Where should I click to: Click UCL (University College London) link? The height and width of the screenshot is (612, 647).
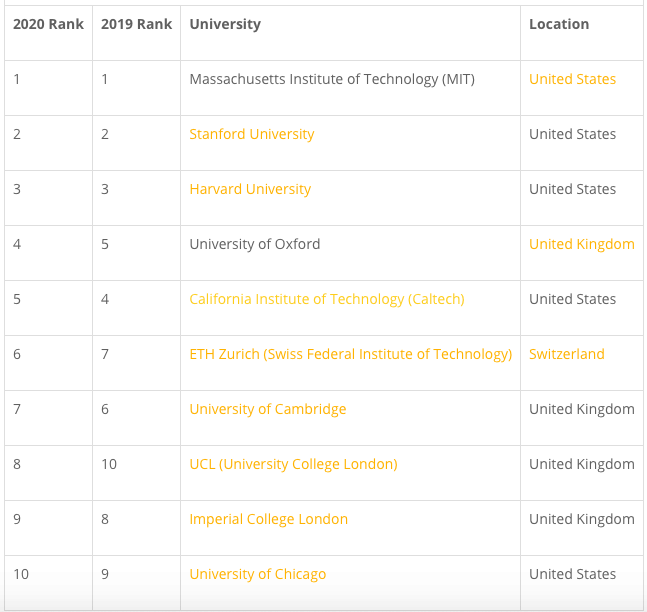coord(293,464)
